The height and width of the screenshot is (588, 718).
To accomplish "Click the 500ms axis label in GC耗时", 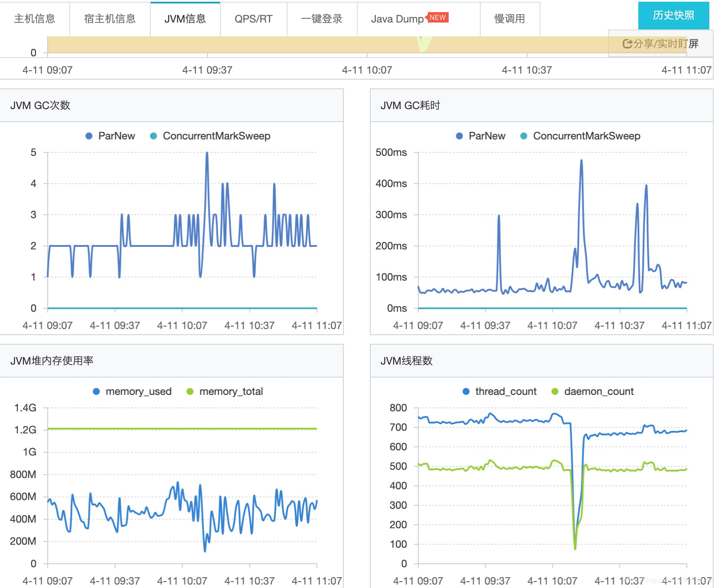I will pyautogui.click(x=391, y=152).
